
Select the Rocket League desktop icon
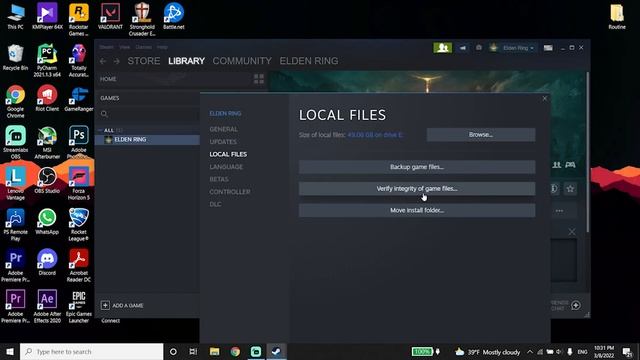[79, 224]
